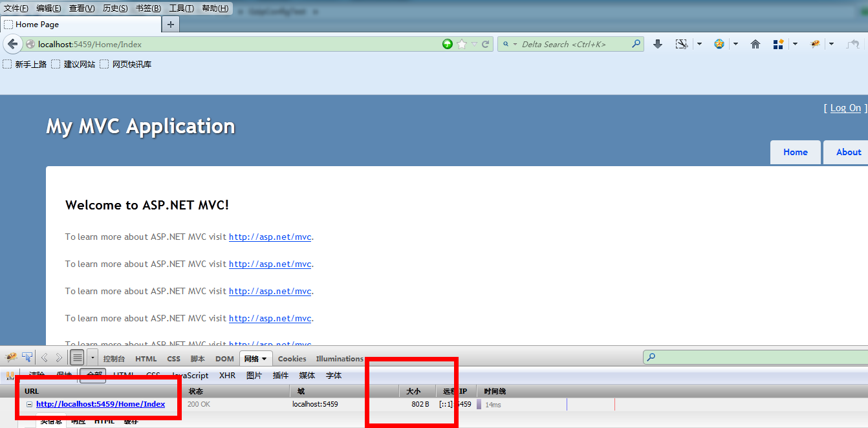This screenshot has height=428, width=868.
Task: Switch to the Firebug HTML panel tab
Action: (x=146, y=359)
